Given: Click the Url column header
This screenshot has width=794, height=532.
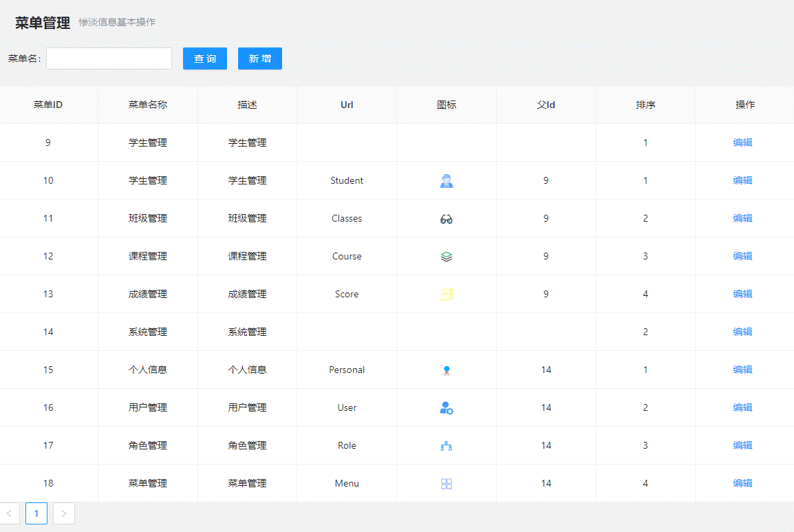Looking at the screenshot, I should [x=347, y=105].
